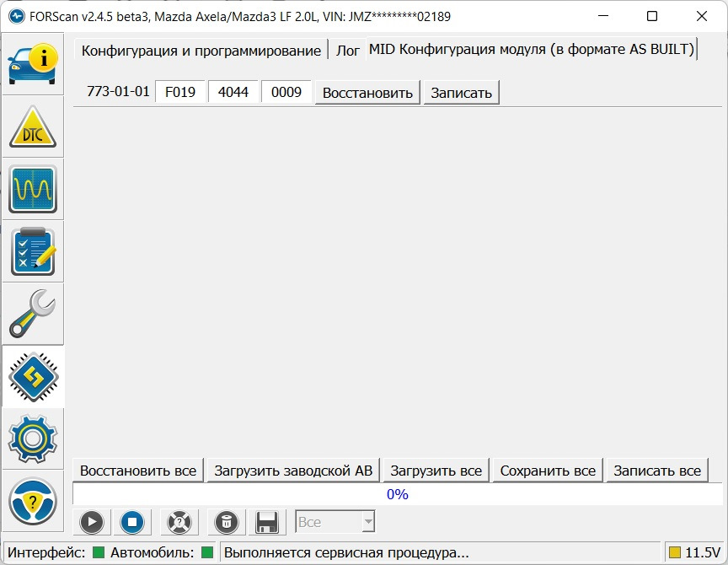This screenshot has width=728, height=565.
Task: Switch to Конфигурация и программирование tab
Action: click(x=201, y=51)
